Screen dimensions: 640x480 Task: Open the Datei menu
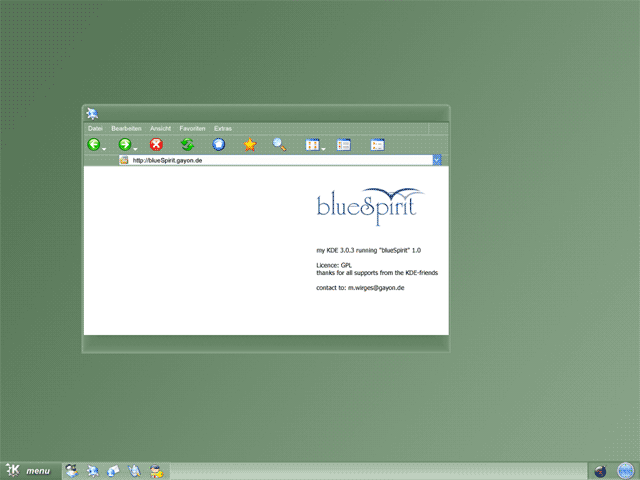click(95, 129)
